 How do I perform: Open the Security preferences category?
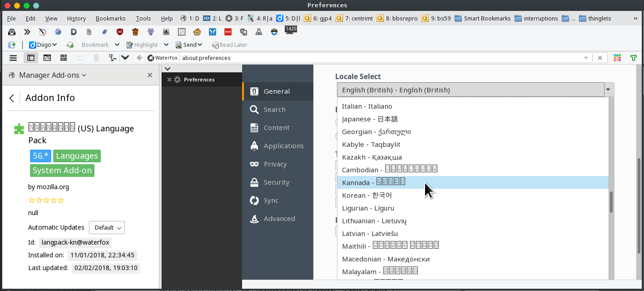pos(277,182)
